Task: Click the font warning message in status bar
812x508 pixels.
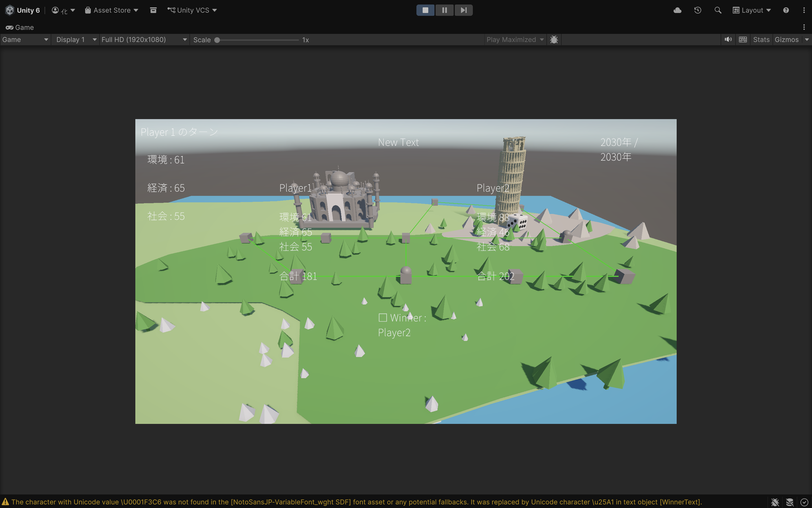Action: [x=356, y=502]
